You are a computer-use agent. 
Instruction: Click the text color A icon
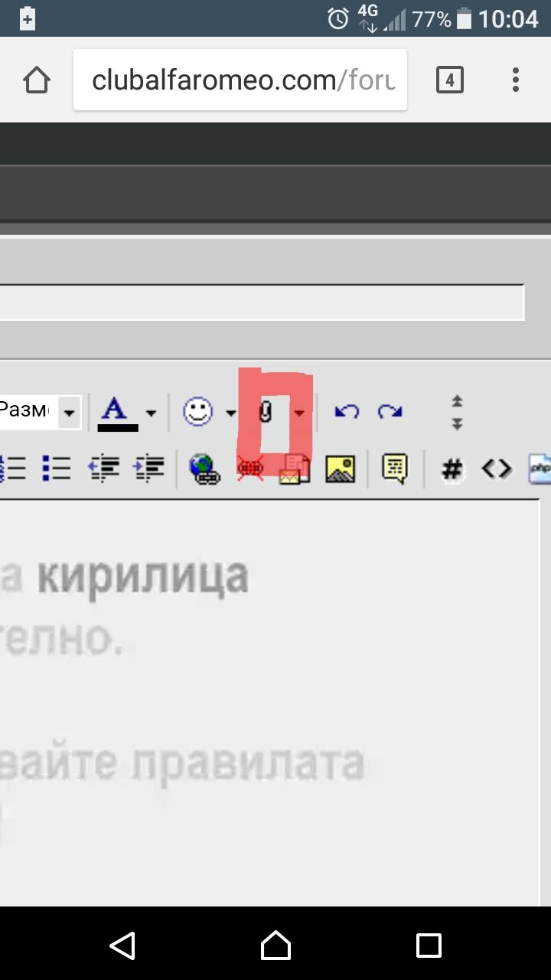coord(116,412)
